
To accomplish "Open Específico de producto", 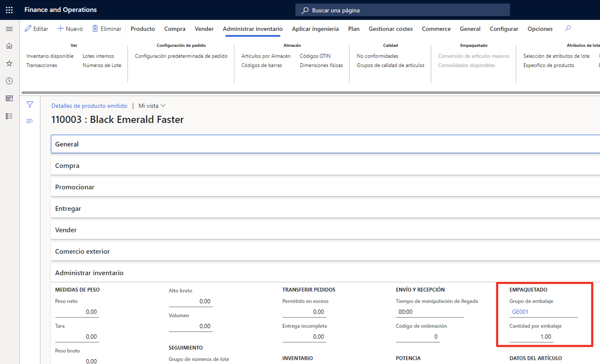I will pos(549,65).
